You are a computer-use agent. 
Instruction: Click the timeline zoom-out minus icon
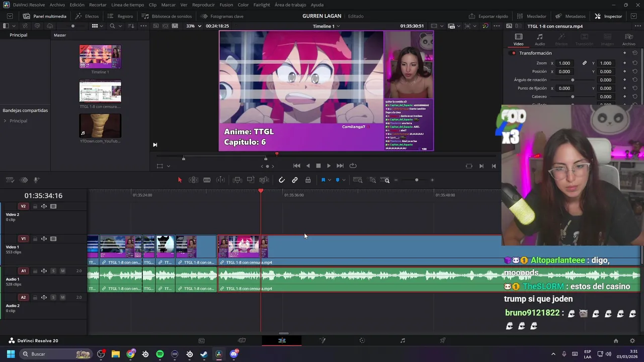[x=396, y=180]
